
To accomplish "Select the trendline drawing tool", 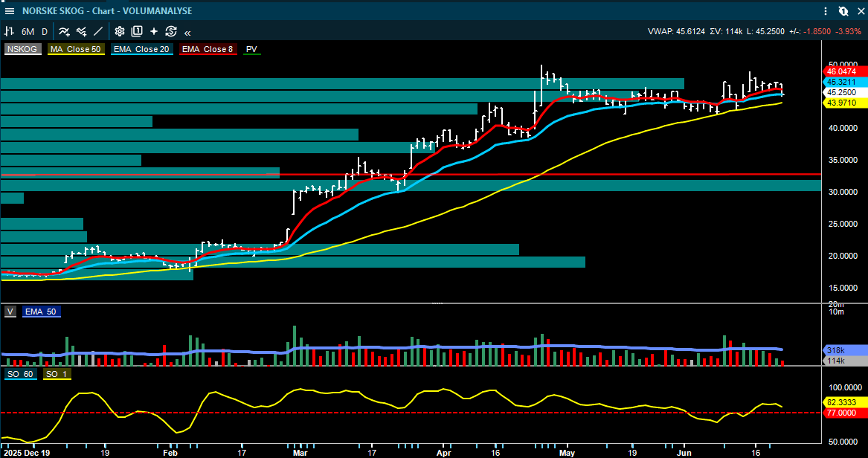I will 98,31.
